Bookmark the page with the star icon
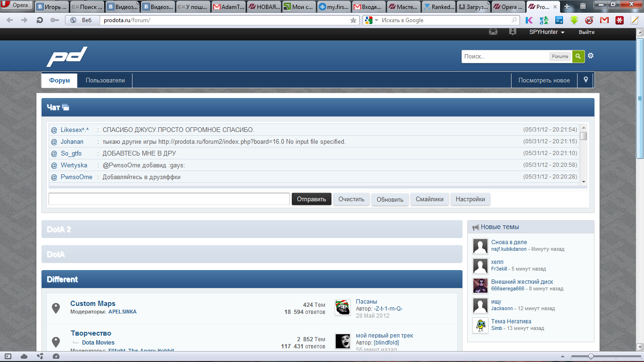Viewport: 644px width, 362px height. point(354,20)
